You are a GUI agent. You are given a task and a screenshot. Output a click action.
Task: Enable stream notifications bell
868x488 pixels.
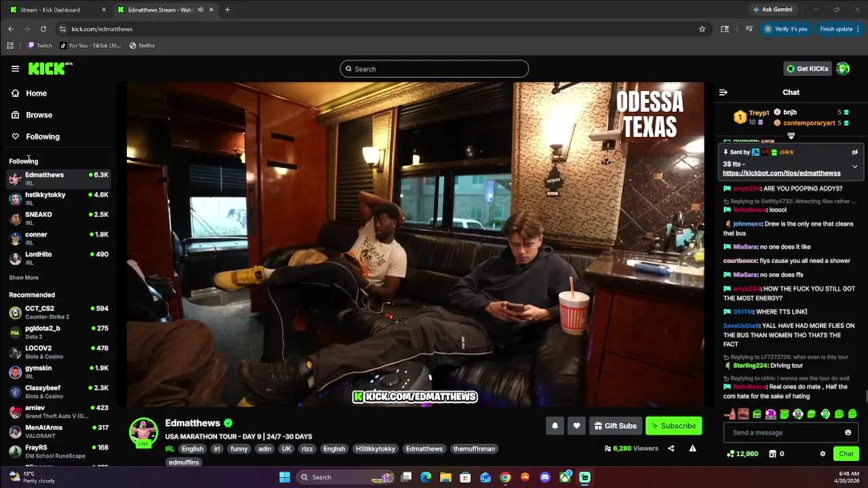(x=555, y=426)
